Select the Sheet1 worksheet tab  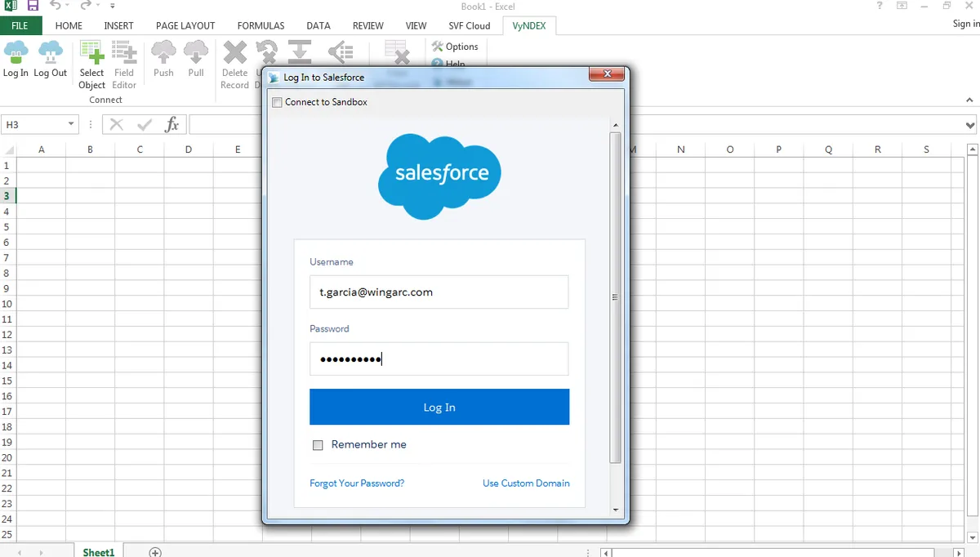point(99,552)
